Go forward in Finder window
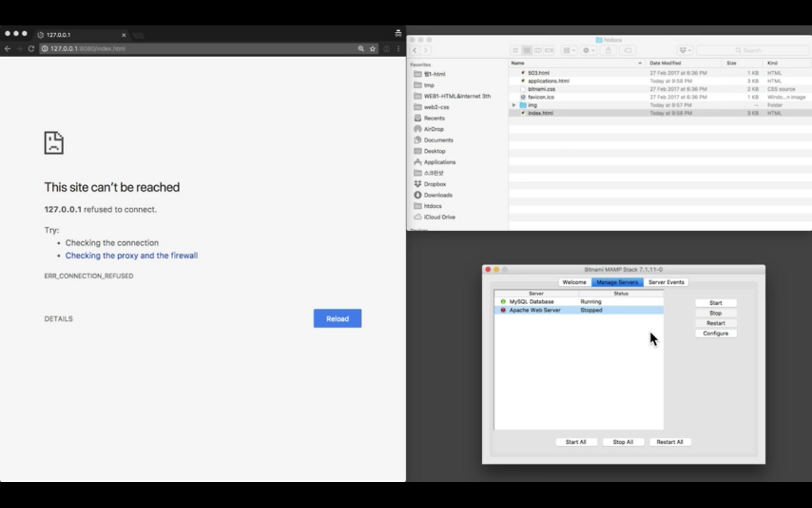This screenshot has width=812, height=508. pos(426,50)
